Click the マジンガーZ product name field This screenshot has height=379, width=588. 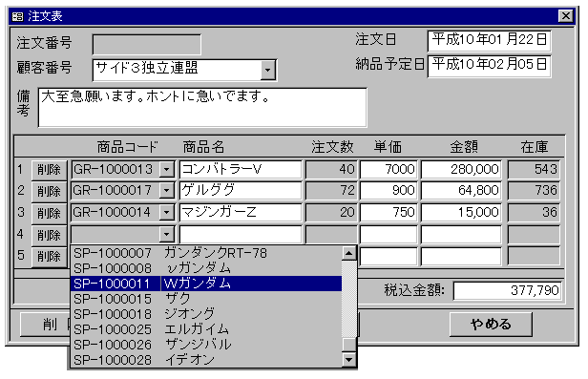241,213
